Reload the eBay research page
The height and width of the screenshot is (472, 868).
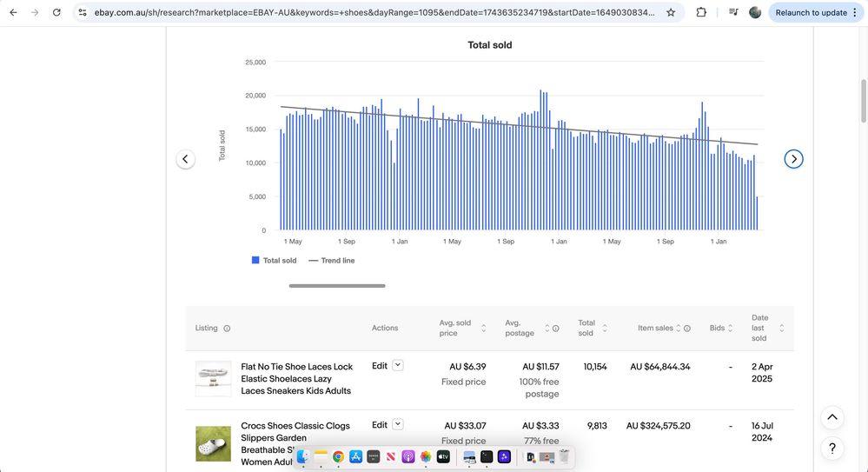(56, 12)
